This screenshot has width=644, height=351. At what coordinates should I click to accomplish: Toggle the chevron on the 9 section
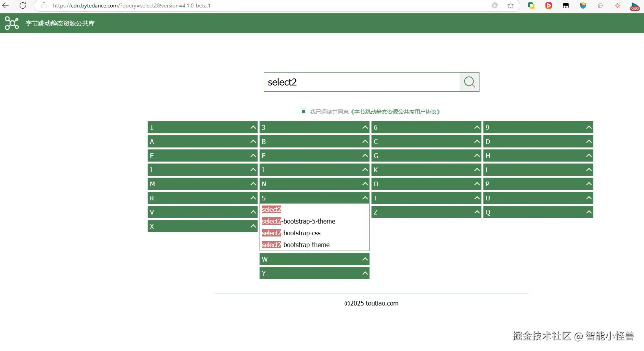tap(589, 127)
